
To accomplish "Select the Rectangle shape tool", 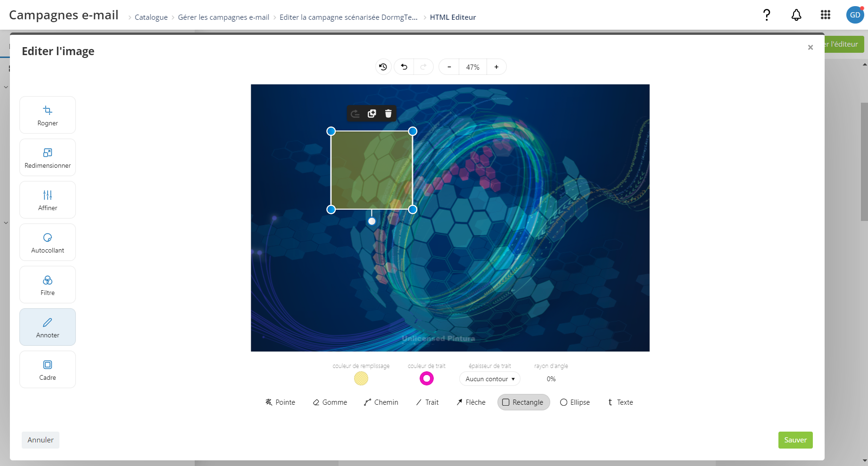I will tap(523, 402).
